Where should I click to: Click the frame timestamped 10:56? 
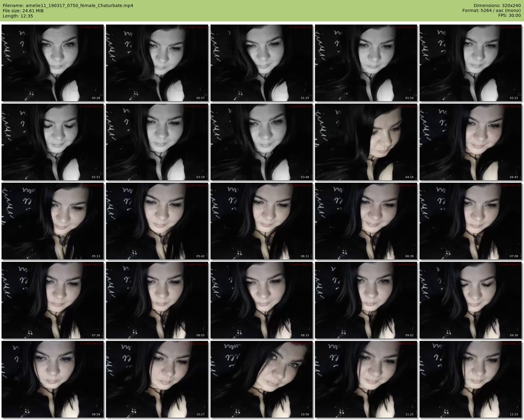pos(262,379)
